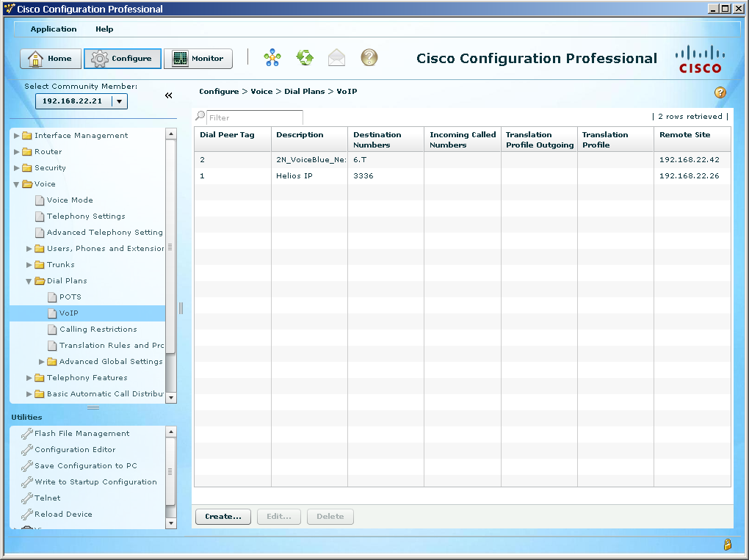Screen dimensions: 749x560
Task: Click the Telnet wrench icon
Action: (x=27, y=498)
